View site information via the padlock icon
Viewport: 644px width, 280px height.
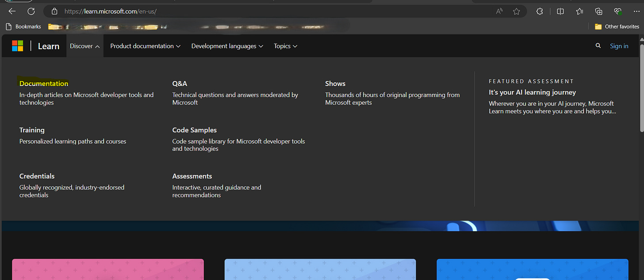coord(54,12)
